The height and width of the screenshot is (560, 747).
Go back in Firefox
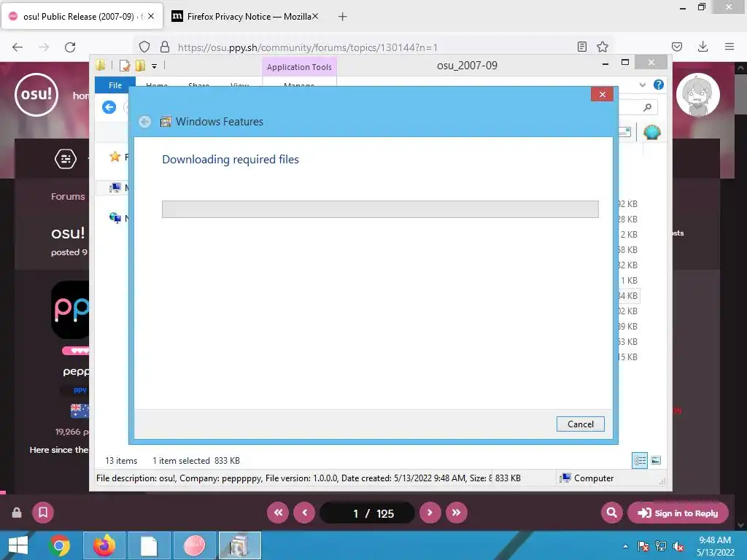(18, 47)
